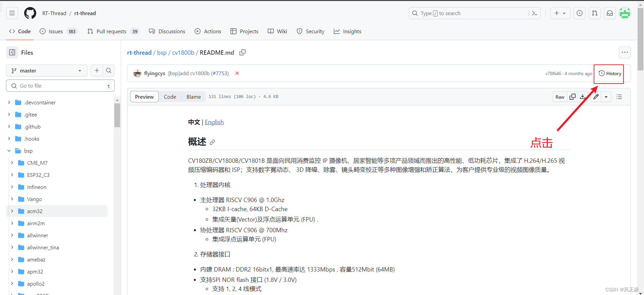The height and width of the screenshot is (295, 644).
Task: Collapse the bsp folder
Action: (9, 151)
